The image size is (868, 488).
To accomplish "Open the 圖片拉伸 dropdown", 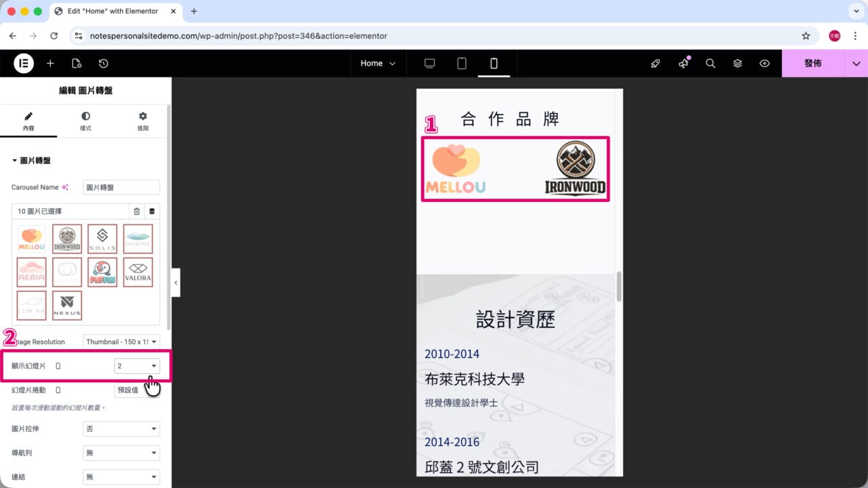I will 121,429.
